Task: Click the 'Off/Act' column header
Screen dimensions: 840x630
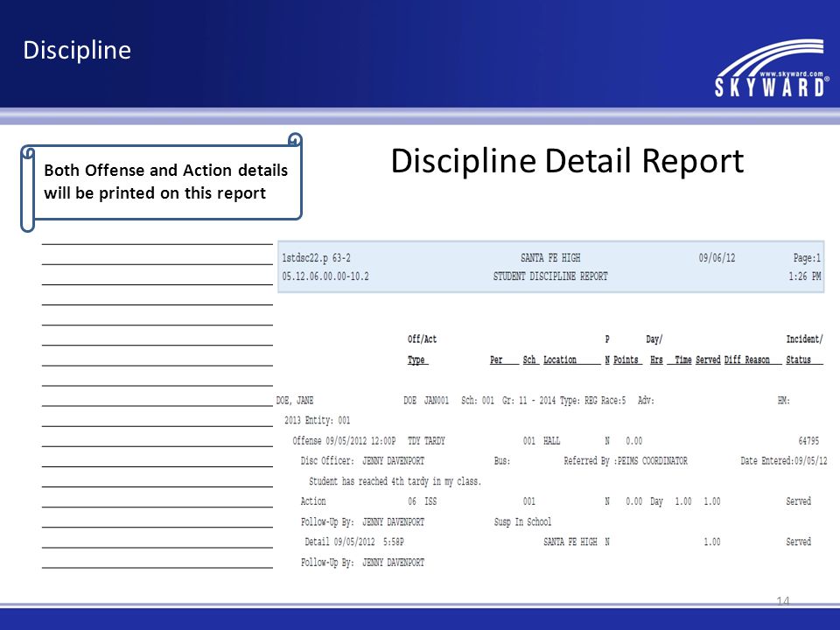Action: [422, 339]
